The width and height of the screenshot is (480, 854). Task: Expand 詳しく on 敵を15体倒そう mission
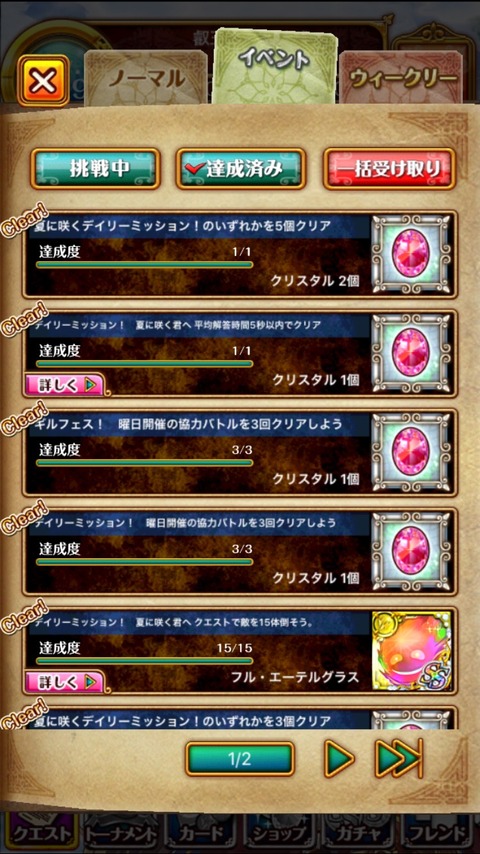[x=63, y=681]
